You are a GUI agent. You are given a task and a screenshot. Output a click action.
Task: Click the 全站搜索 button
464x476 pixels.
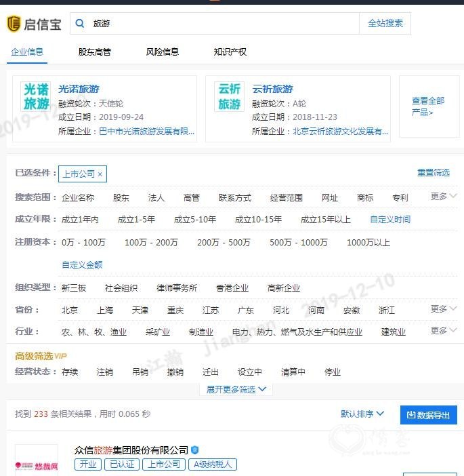click(x=385, y=23)
